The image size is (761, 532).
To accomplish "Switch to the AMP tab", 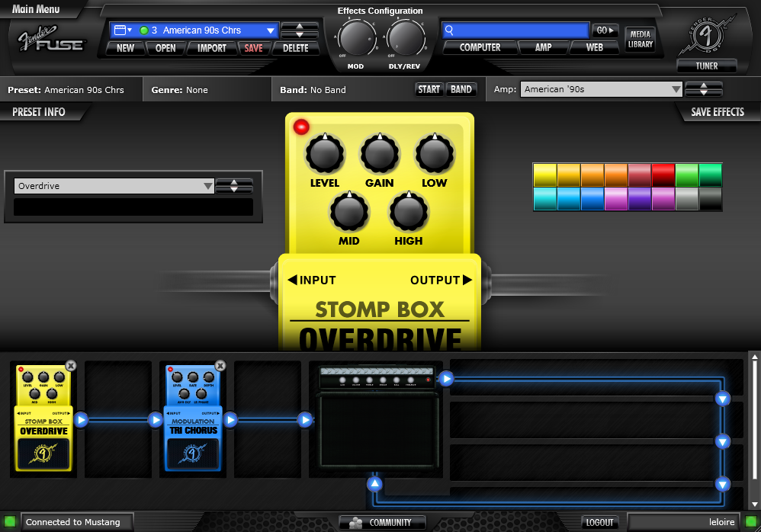I will coord(543,47).
